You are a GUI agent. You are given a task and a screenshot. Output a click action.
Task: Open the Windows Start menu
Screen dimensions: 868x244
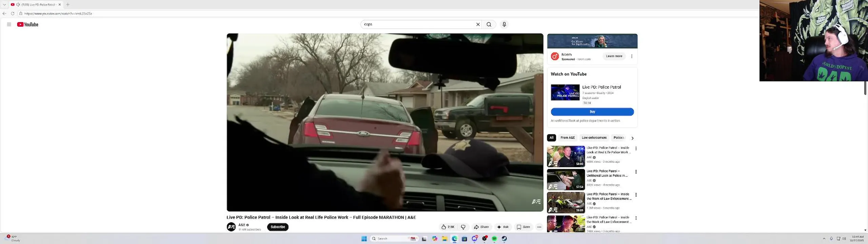(x=364, y=239)
